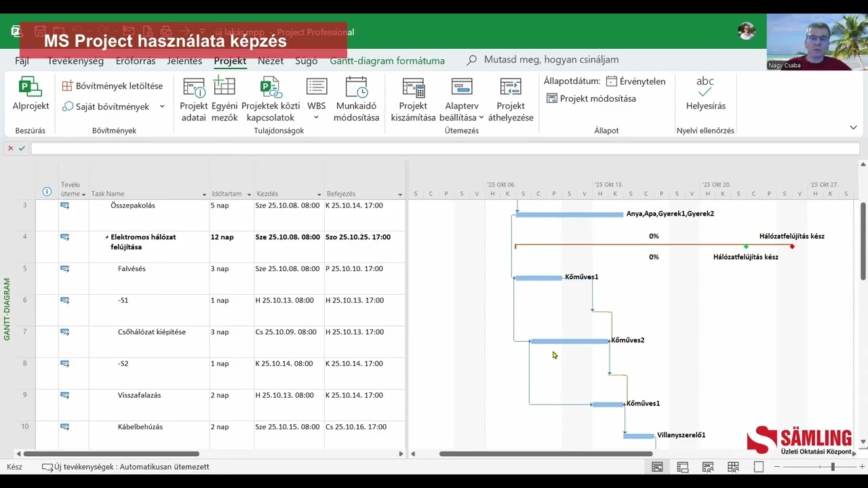Switch to Report view in status bar
Image resolution: width=868 pixels, height=488 pixels.
tap(759, 467)
